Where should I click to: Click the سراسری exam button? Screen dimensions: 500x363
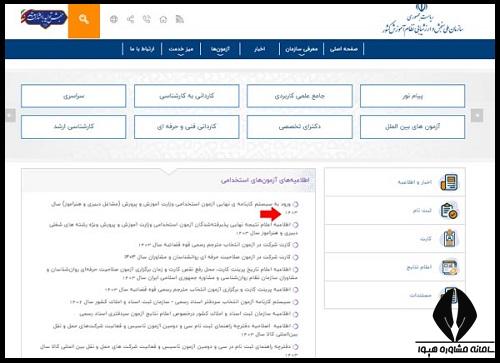(x=73, y=96)
